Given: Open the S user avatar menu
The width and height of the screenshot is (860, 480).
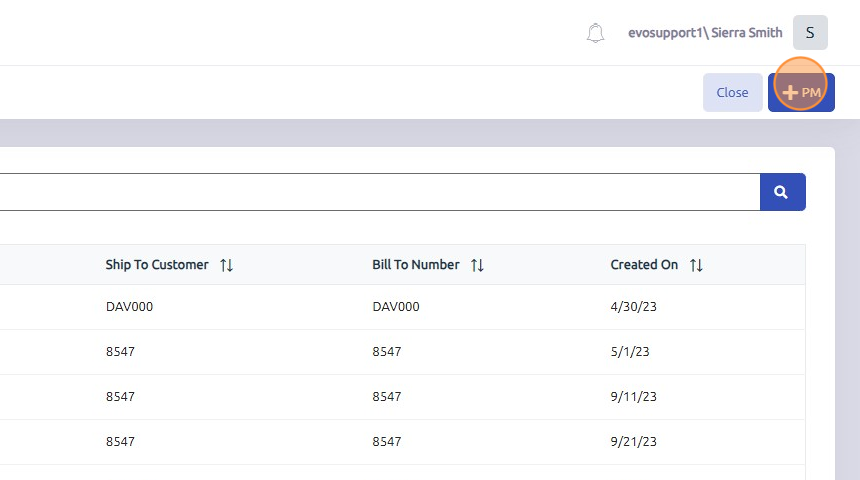Looking at the screenshot, I should (x=810, y=33).
